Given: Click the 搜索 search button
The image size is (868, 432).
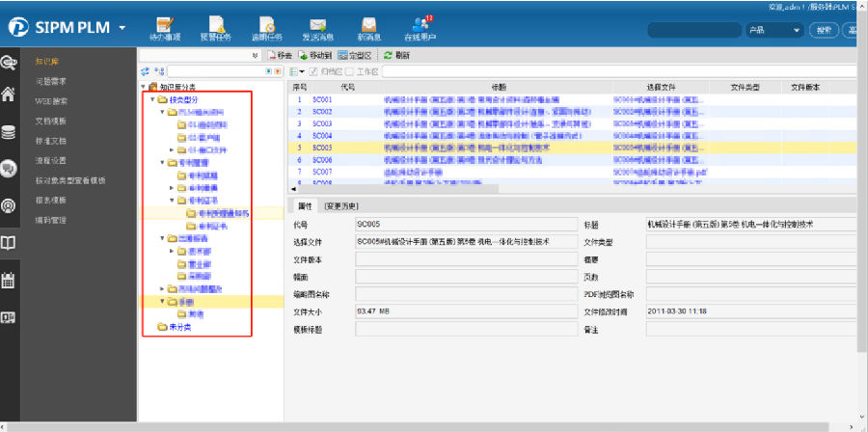Looking at the screenshot, I should [x=823, y=31].
